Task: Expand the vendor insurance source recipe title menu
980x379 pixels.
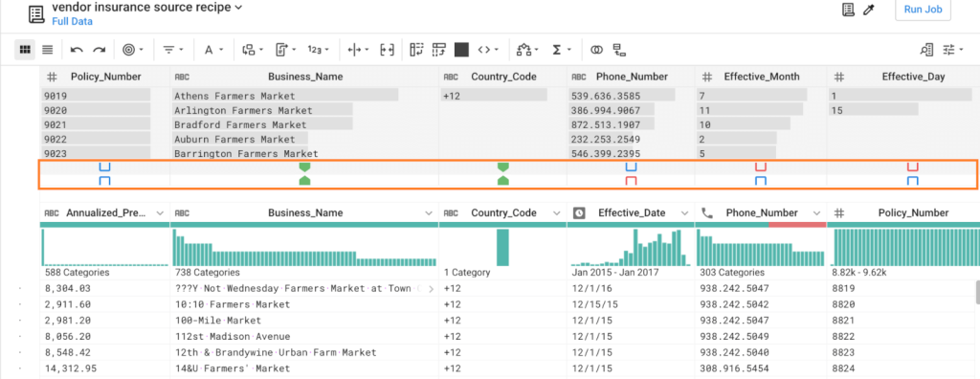Action: pos(146,8)
